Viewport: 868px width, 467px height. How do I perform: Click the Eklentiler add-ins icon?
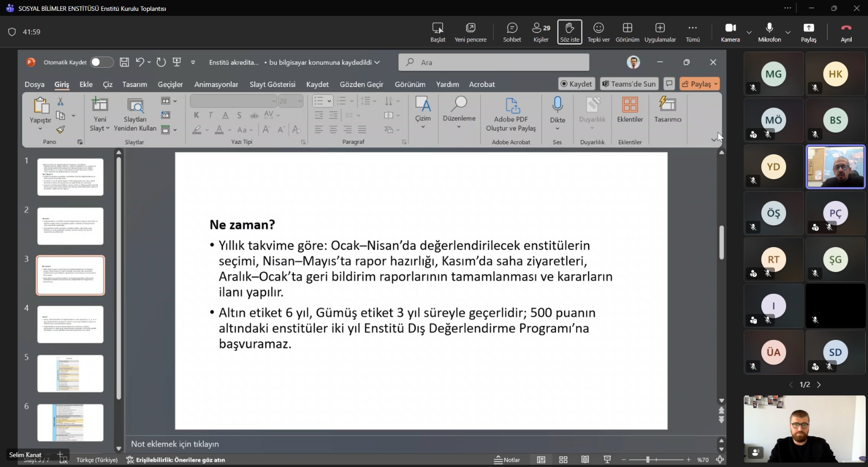(630, 109)
